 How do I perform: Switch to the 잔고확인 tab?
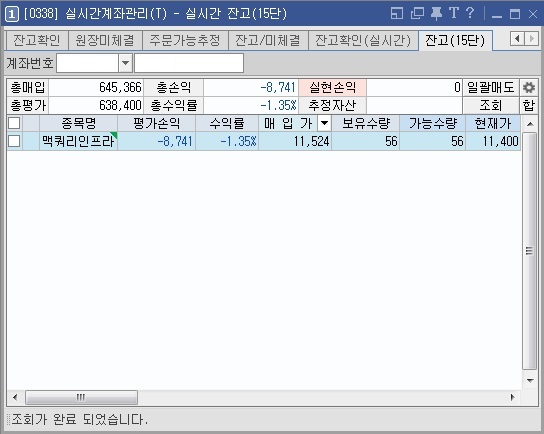[37, 41]
